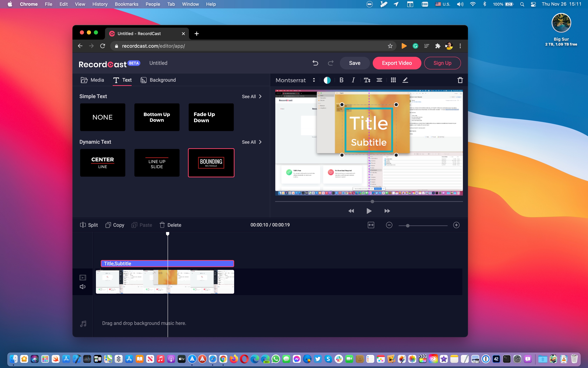
Task: Choose the Bottom Up Down text preset
Action: [x=157, y=117]
